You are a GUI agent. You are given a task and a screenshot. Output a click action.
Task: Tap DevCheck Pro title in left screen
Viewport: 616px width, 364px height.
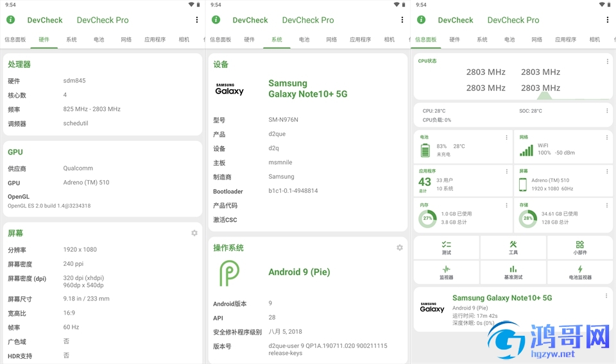[103, 20]
